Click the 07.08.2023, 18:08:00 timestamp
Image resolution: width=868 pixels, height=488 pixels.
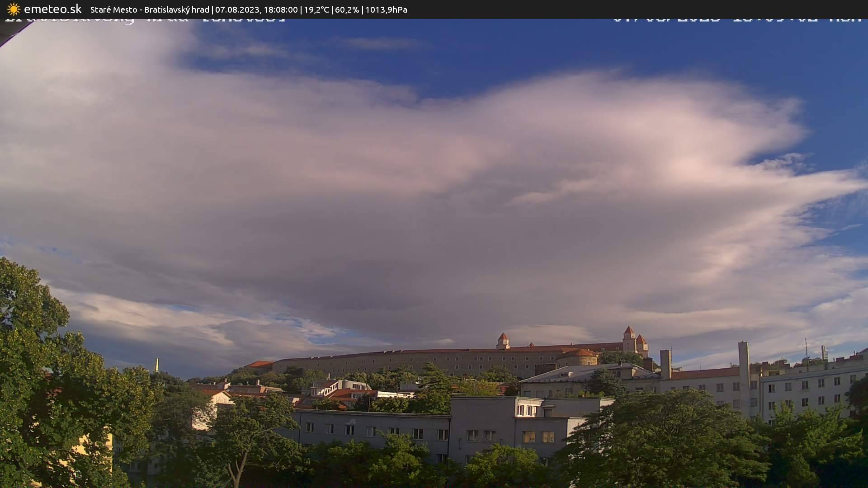click(256, 9)
